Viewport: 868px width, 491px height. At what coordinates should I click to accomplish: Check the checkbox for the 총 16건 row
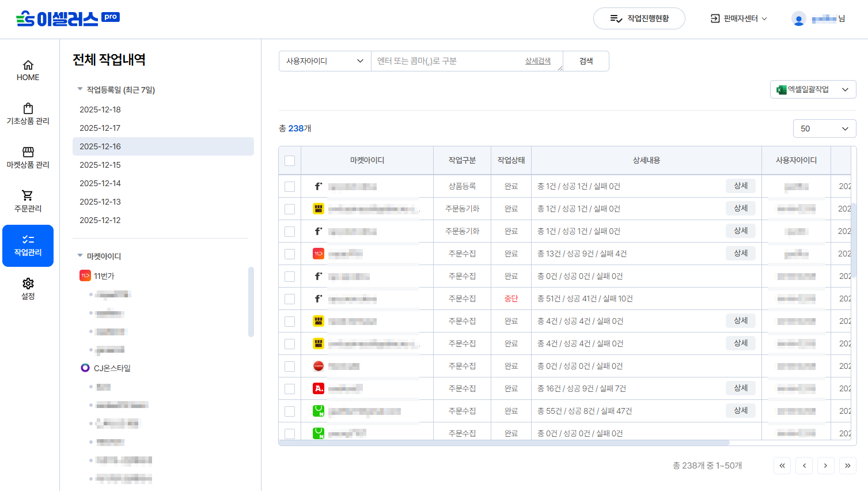(290, 389)
